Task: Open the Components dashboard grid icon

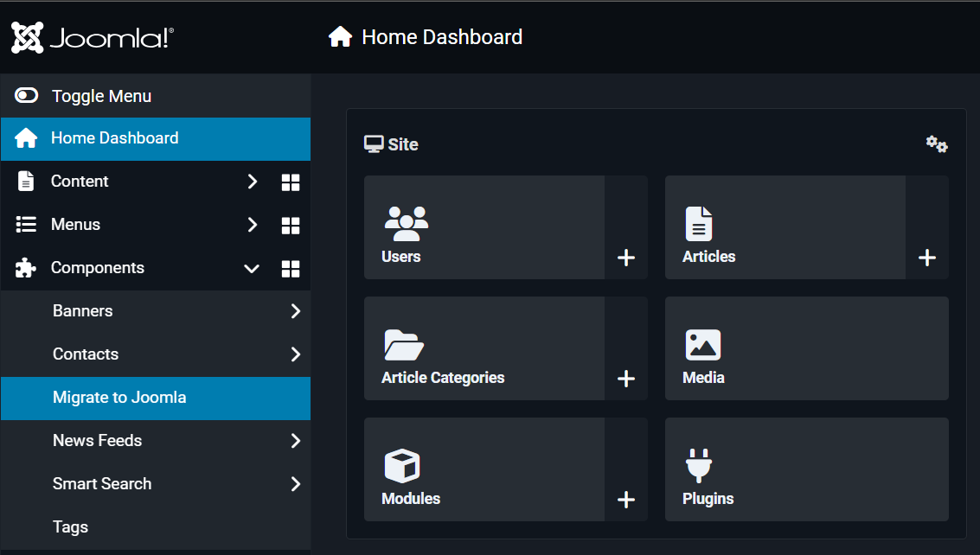Action: click(x=291, y=269)
